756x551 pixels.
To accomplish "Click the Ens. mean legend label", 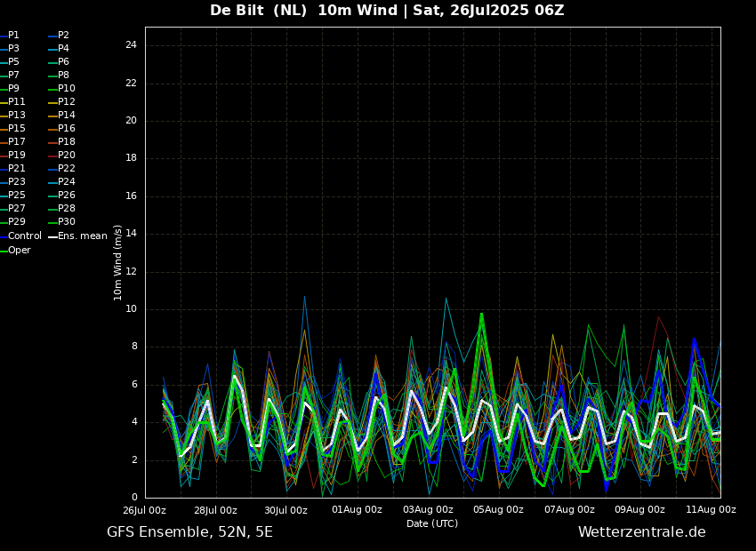I will click(82, 236).
